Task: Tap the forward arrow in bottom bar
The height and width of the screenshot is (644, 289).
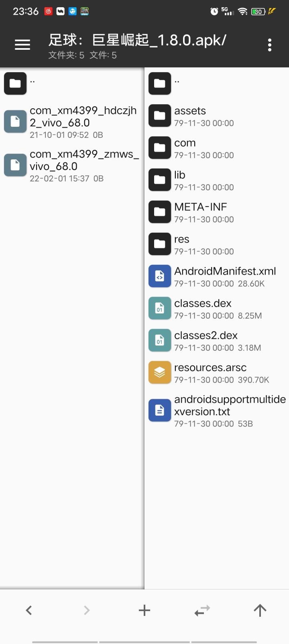Action: point(87,610)
